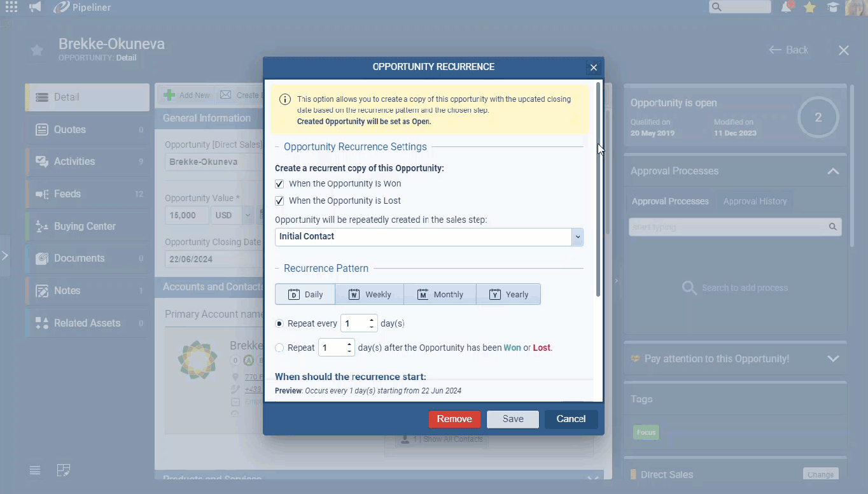Click the favorites star in top bar
The image size is (868, 494).
[x=809, y=7]
